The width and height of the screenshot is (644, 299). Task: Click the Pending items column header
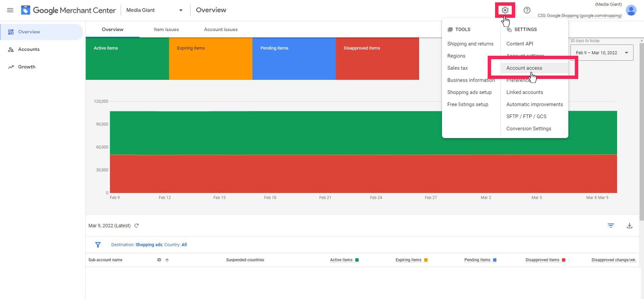pyautogui.click(x=477, y=260)
